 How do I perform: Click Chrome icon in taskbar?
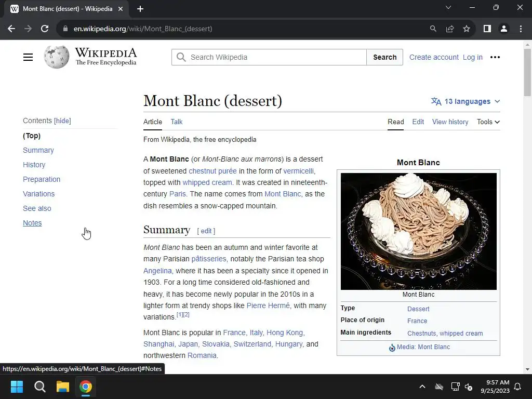click(86, 387)
